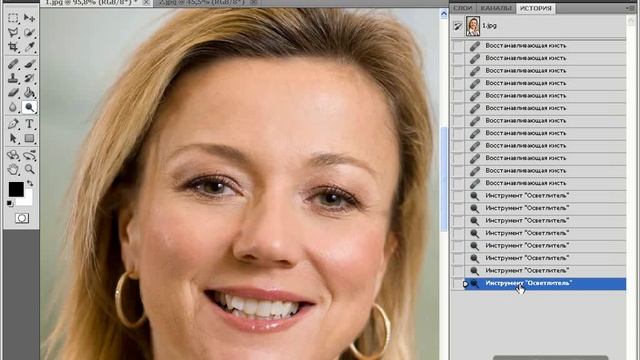Choose the Paint Bucket tool
640x360 pixels.
(x=29, y=93)
